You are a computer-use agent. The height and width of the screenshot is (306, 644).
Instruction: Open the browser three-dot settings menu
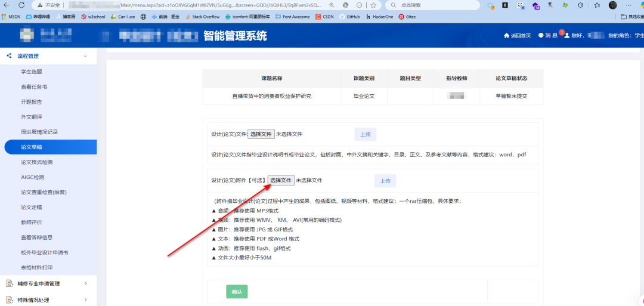click(x=630, y=5)
